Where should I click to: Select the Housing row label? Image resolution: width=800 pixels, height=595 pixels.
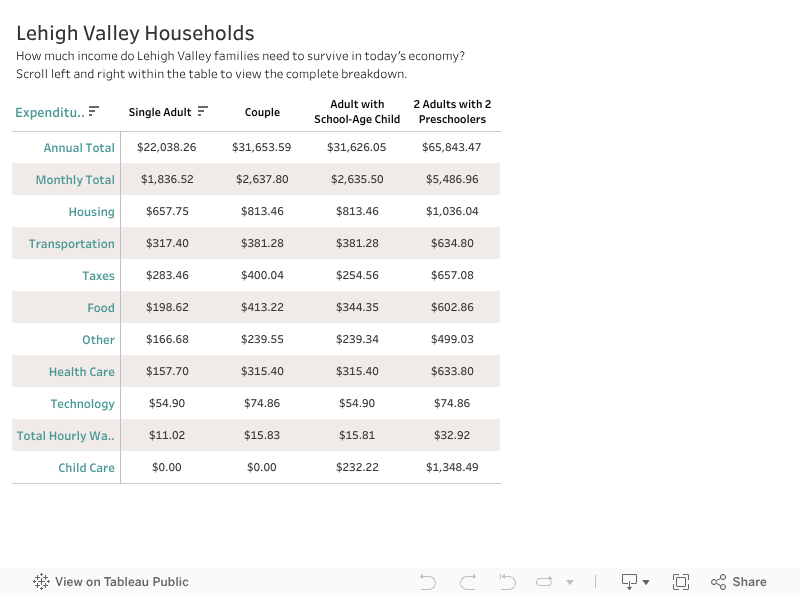pyautogui.click(x=92, y=212)
